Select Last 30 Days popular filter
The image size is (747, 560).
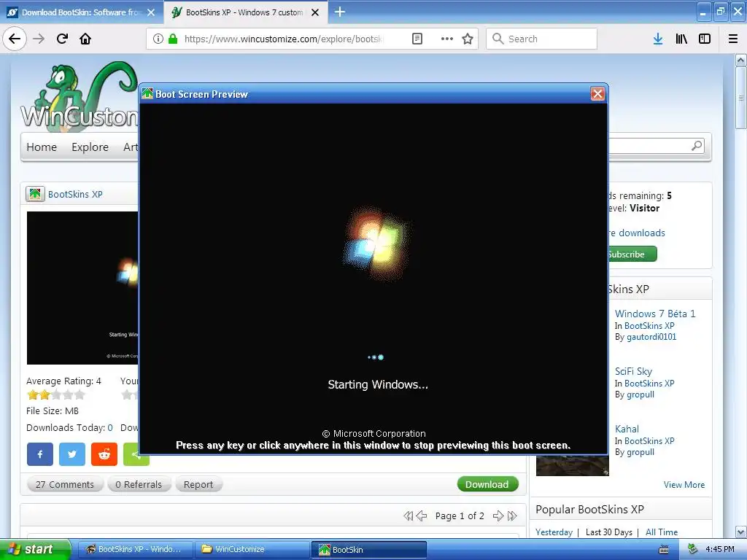tap(609, 532)
